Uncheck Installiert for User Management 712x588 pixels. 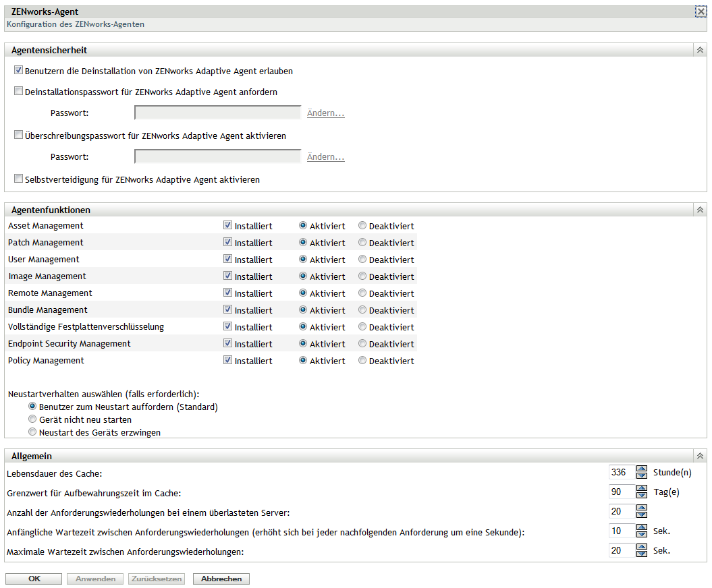pos(227,259)
